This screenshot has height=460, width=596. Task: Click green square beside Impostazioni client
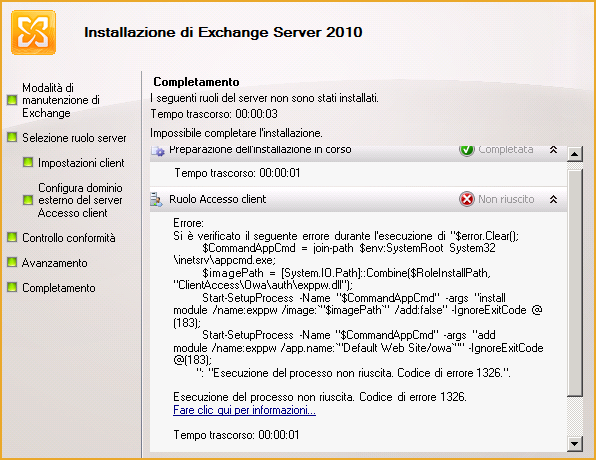[28, 162]
